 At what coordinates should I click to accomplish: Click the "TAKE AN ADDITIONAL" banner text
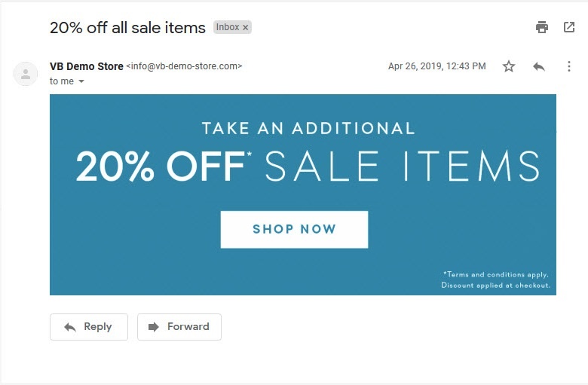click(x=308, y=128)
